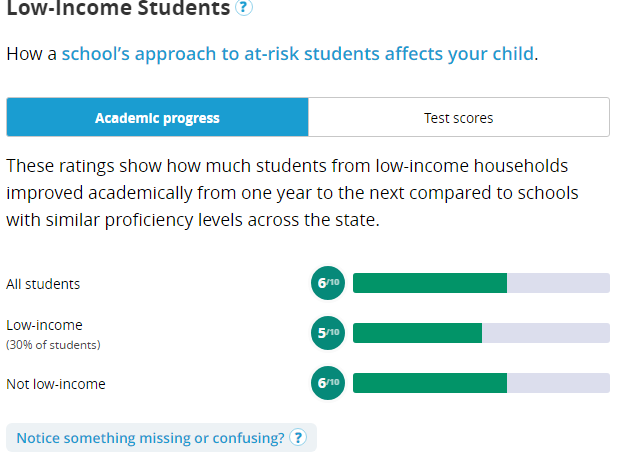
Task: Click the Low-Income Students section heading
Action: tap(118, 8)
